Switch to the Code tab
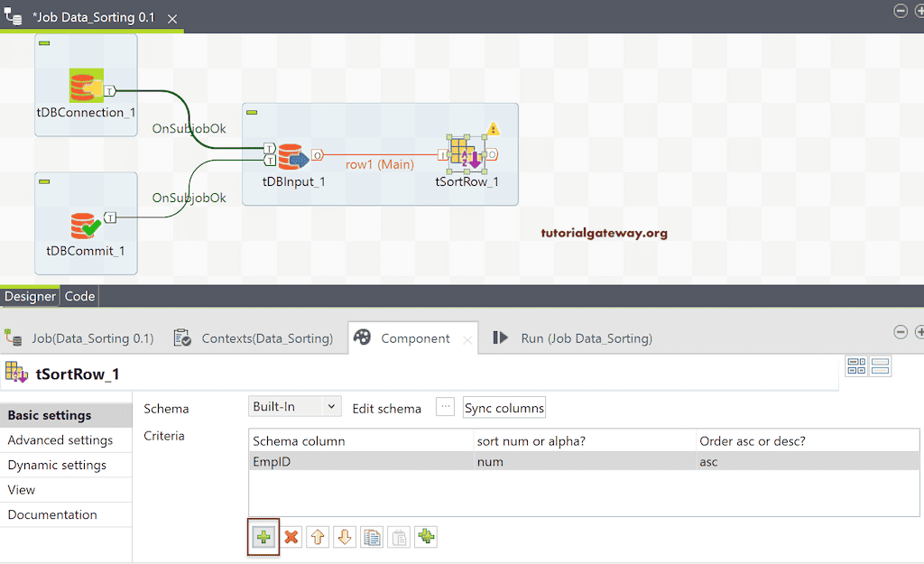924x564 pixels. tap(79, 295)
